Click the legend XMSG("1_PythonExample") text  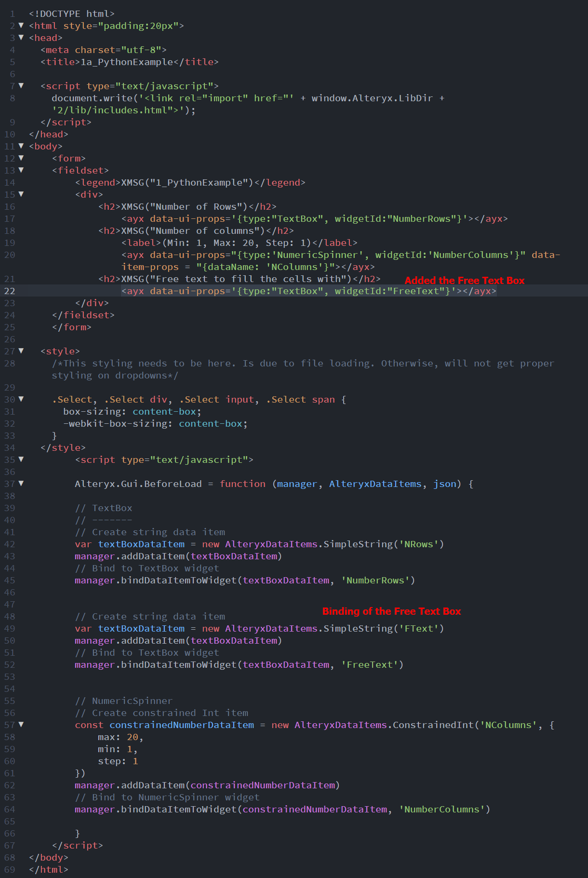pyautogui.click(x=187, y=182)
